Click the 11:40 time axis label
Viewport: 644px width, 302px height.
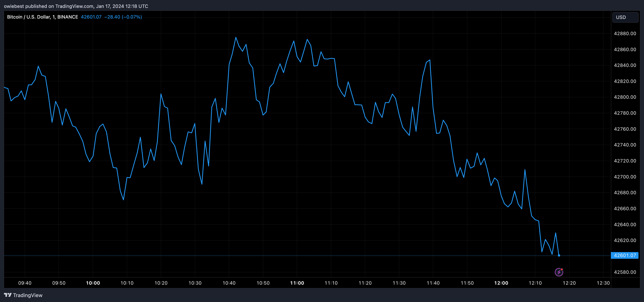(433, 283)
